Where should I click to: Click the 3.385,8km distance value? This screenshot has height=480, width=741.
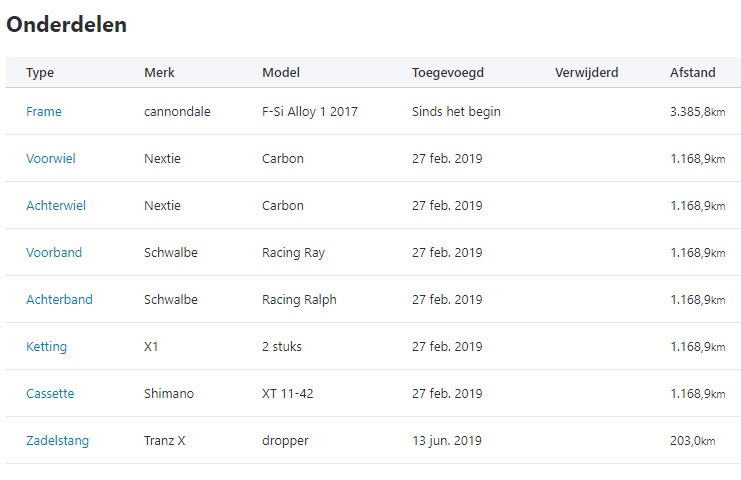pyautogui.click(x=697, y=112)
